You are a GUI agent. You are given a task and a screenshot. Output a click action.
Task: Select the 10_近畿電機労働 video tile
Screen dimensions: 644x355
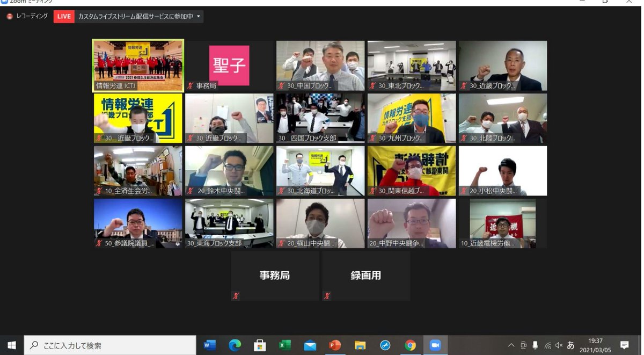pos(503,223)
